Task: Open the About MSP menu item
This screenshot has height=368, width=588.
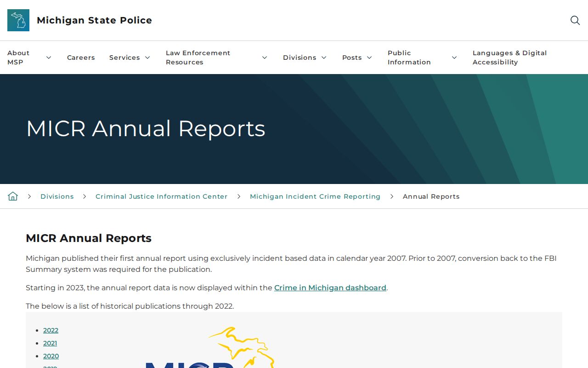Action: [x=18, y=57]
